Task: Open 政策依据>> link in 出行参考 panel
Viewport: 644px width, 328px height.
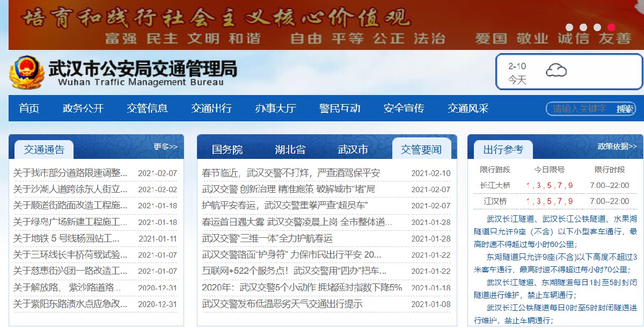Action: point(617,147)
